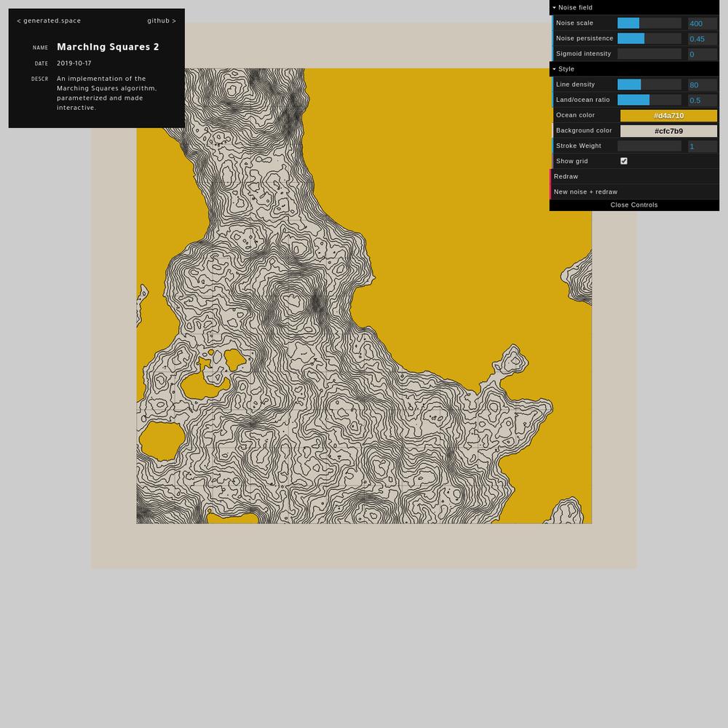Edit the Noise persistence value 0.45
The height and width of the screenshot is (728, 728).
click(703, 39)
